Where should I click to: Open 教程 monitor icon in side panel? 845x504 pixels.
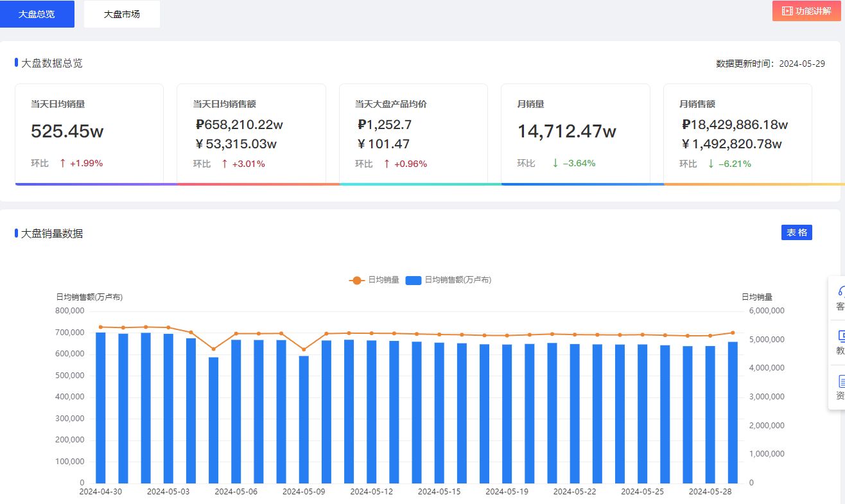click(841, 336)
